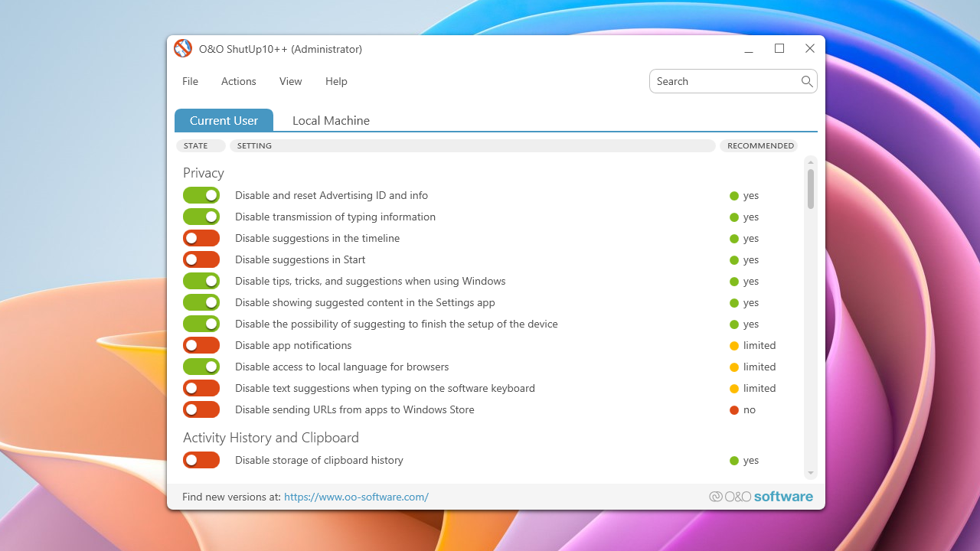Click yellow limited dot for app notifications
Screen dimensions: 980x551
click(x=734, y=346)
